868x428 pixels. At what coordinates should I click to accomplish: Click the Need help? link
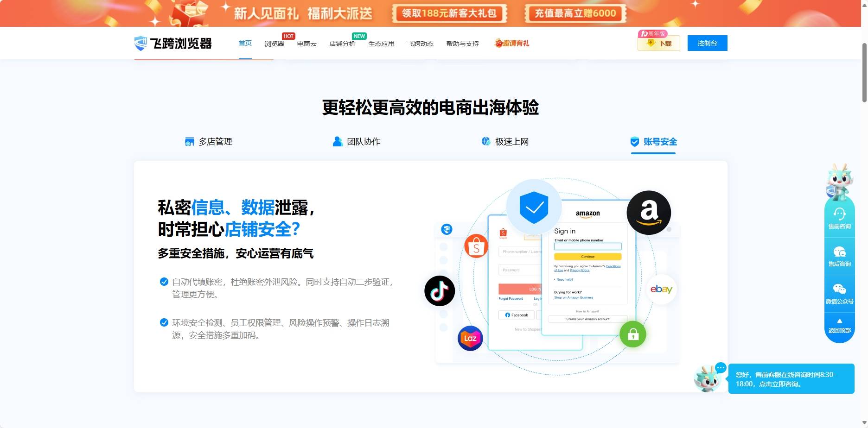pyautogui.click(x=564, y=280)
